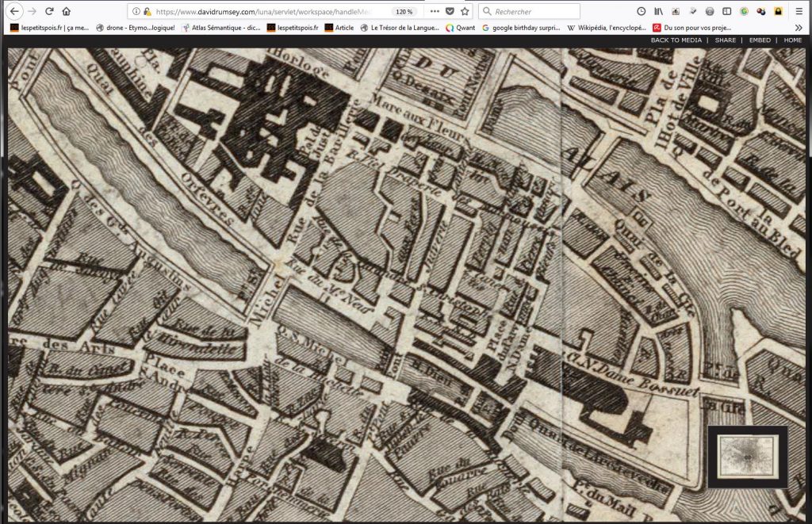
Task: Click the browser back arrow button
Action: pyautogui.click(x=14, y=12)
